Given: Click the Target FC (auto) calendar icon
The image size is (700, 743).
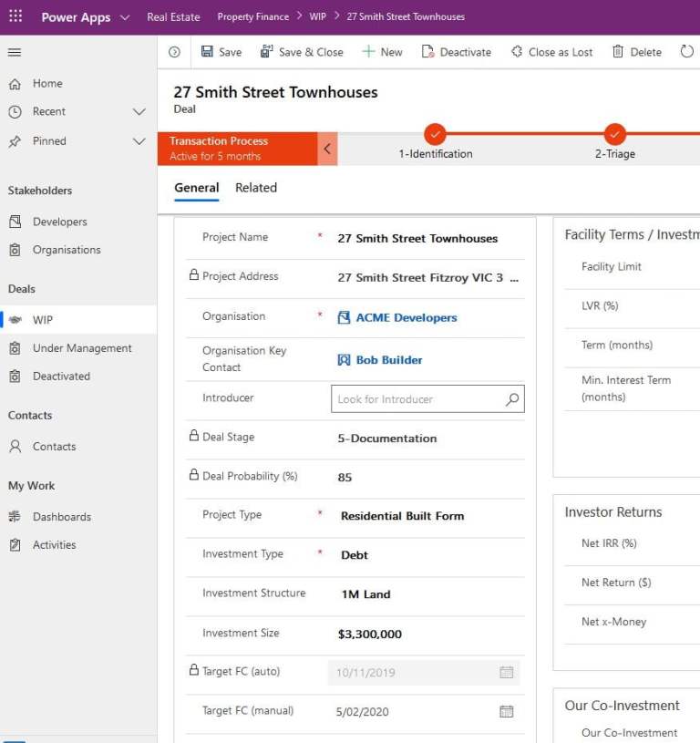Looking at the screenshot, I should click(506, 672).
